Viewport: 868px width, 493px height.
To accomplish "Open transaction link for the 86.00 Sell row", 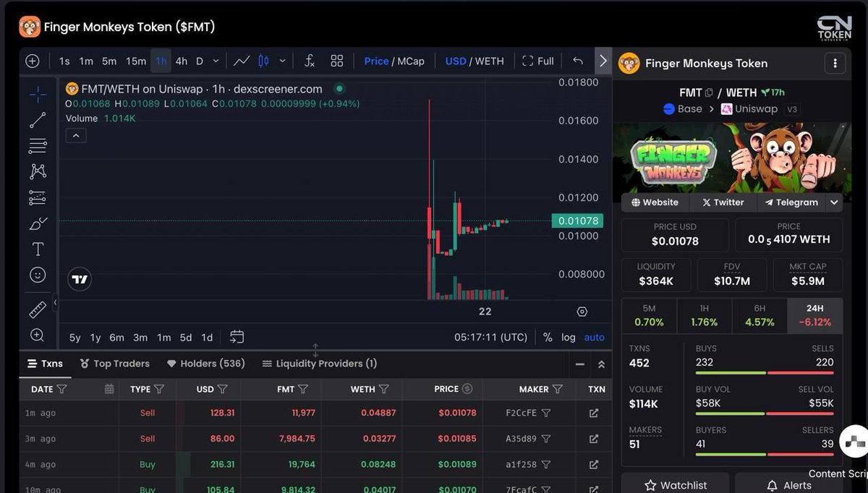I will 594,439.
